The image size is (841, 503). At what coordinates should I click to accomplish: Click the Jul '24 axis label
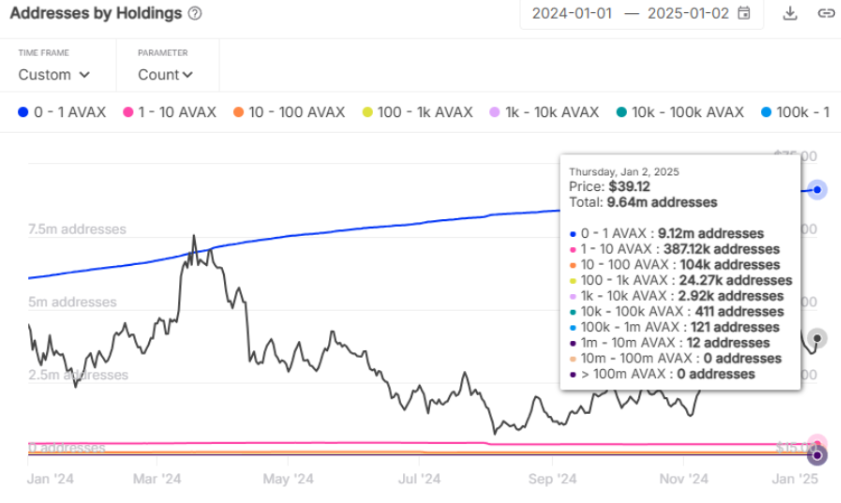tap(419, 478)
